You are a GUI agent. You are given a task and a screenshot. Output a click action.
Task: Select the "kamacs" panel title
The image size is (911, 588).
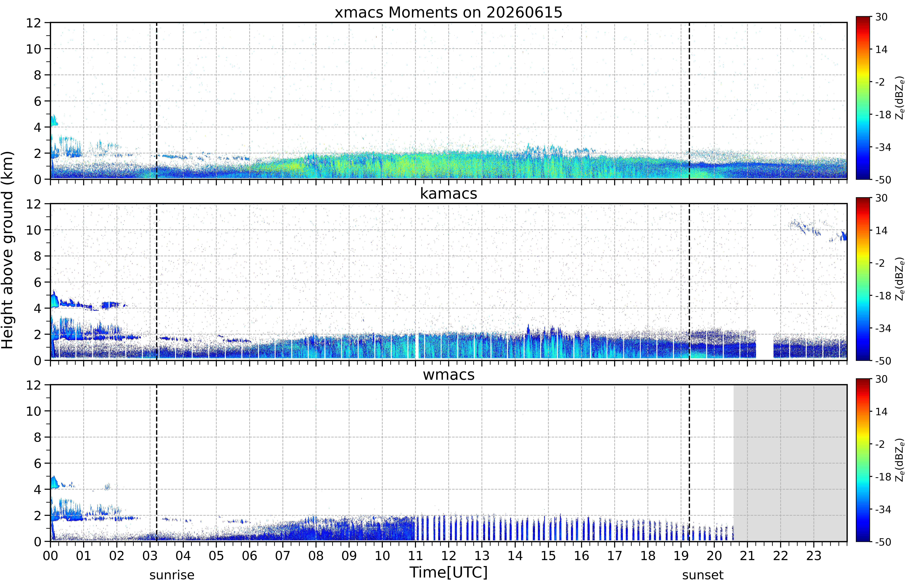point(448,194)
